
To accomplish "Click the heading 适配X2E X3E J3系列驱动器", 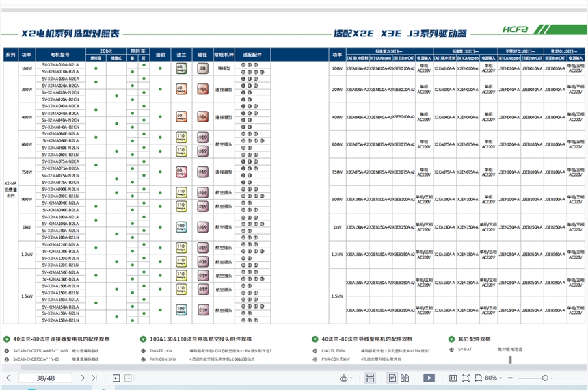I will [400, 34].
